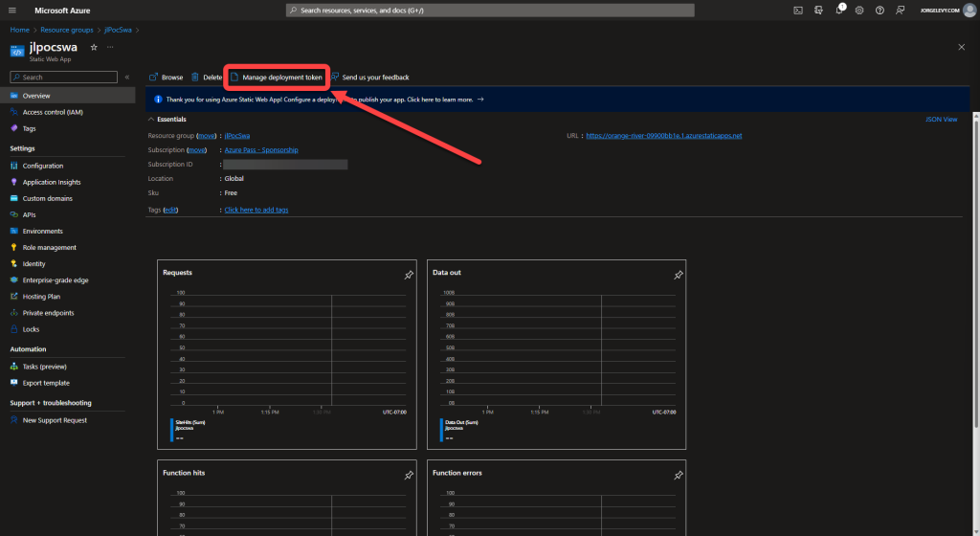Click the Microsoft Azure logo text
Image resolution: width=980 pixels, height=536 pixels.
click(62, 11)
